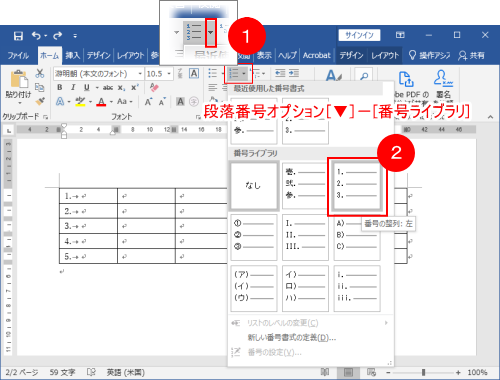Image resolution: width=500 pixels, height=380 pixels.
Task: Adjust the zoom slider in status bar
Action: click(x=423, y=372)
